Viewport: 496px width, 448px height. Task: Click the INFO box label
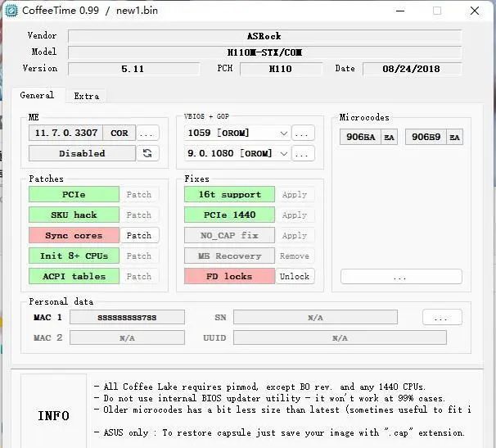[x=53, y=416]
